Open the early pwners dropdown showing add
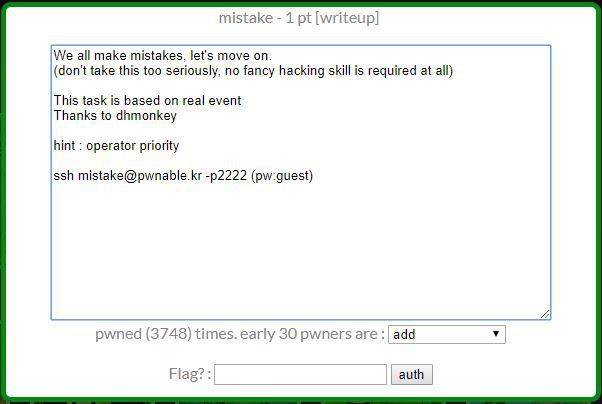Screen dimensions: 602x404 coord(447,334)
